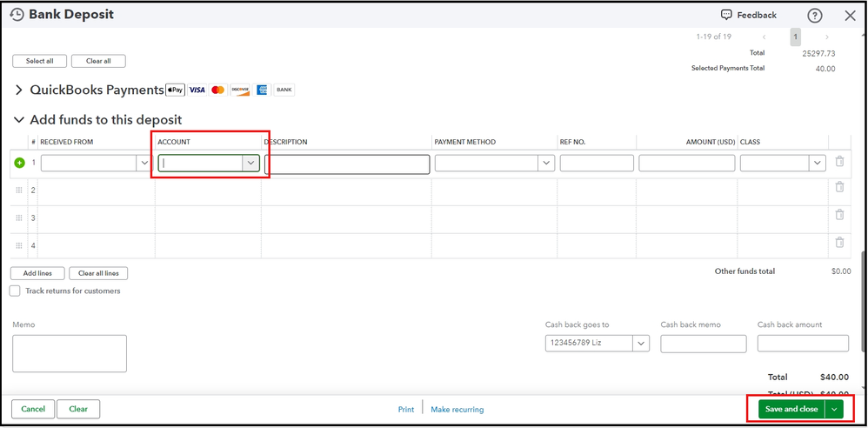Click the BANK payment icon
This screenshot has height=428, width=868.
(284, 90)
